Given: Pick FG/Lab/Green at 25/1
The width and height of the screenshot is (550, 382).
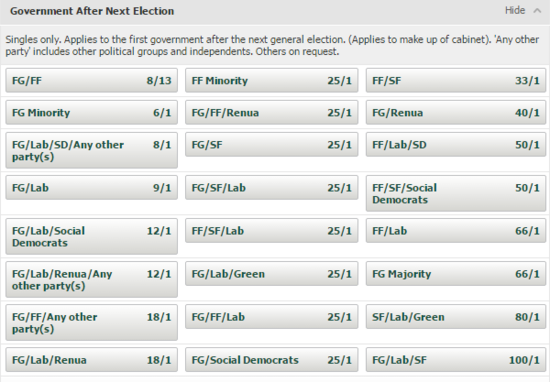Looking at the screenshot, I should click(271, 274).
